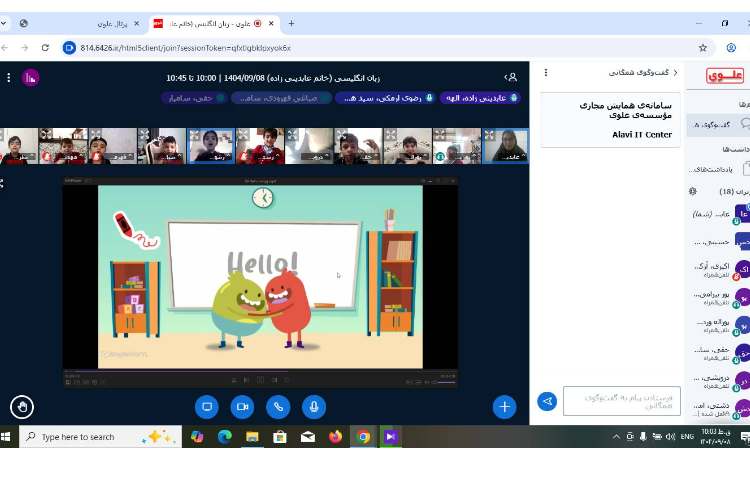Open session options three-dot menu at top left
This screenshot has height=480, width=750.
[x=8, y=77]
